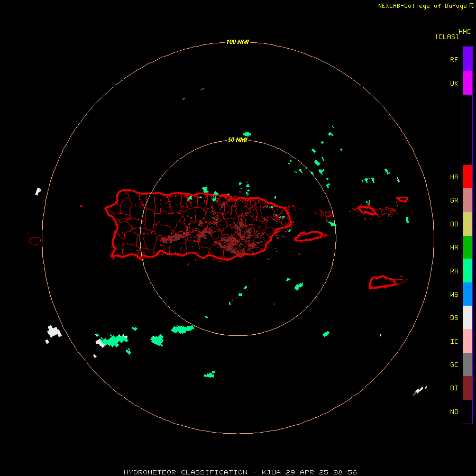Pick the dark green HR legend swatch
This screenshot has width=476, height=476.
click(x=467, y=248)
